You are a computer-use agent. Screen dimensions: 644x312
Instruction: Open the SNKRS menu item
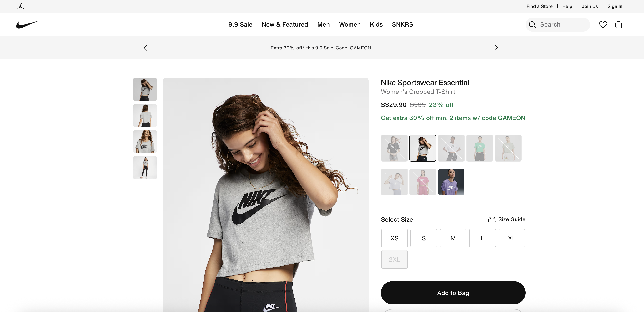click(x=402, y=24)
